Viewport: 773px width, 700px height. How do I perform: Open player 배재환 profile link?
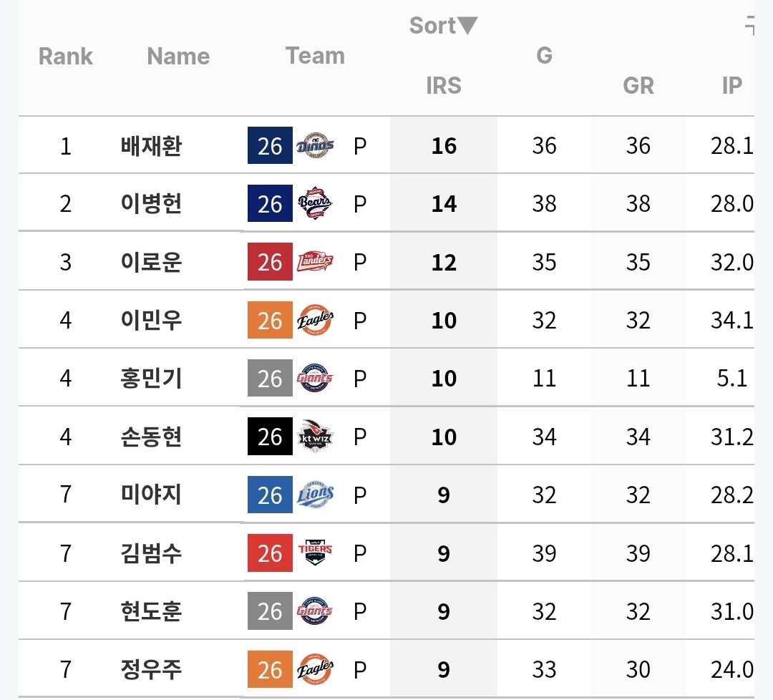151,145
